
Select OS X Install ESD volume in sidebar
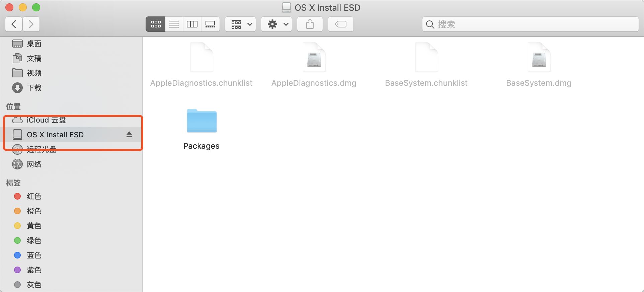[71, 135]
